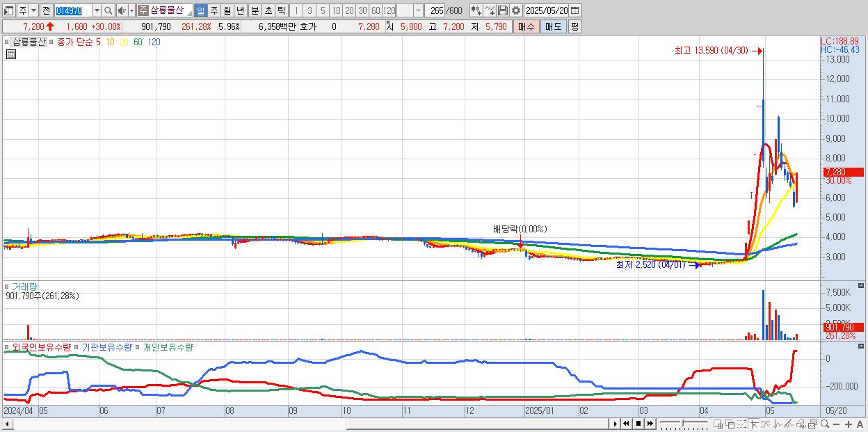
Task: Click the candlestick chart type icon in top toolbar
Action: [476, 10]
